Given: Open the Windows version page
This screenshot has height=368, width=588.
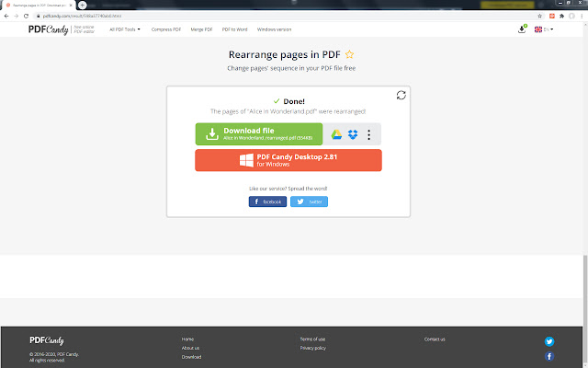Looking at the screenshot, I should click(274, 29).
